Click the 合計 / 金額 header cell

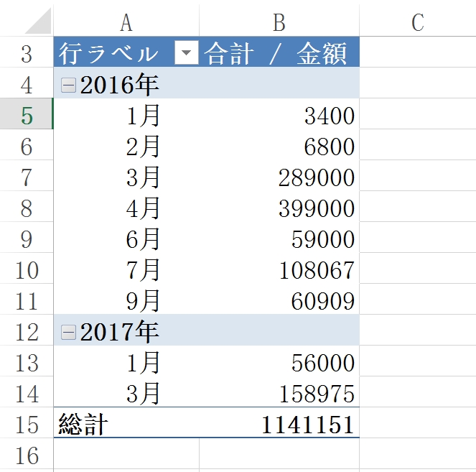click(x=279, y=54)
